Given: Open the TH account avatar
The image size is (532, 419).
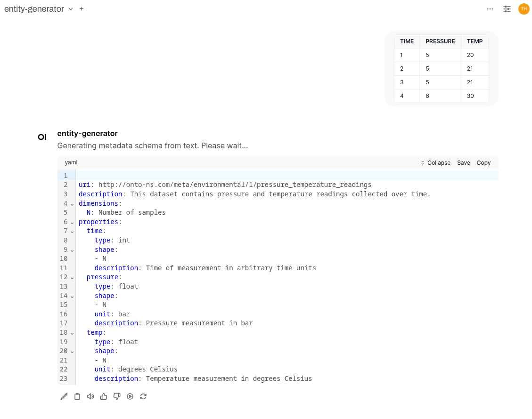Looking at the screenshot, I should point(524,8).
